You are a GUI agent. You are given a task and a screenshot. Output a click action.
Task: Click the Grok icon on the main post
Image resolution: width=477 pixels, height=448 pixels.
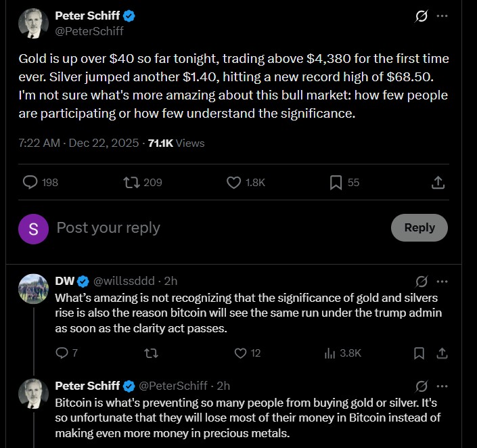pyautogui.click(x=422, y=16)
